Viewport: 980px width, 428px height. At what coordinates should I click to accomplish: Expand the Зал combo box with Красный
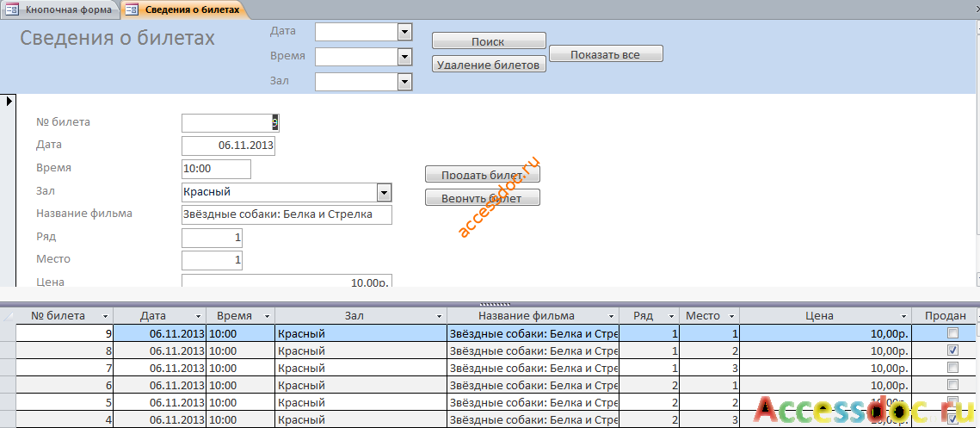[x=385, y=192]
